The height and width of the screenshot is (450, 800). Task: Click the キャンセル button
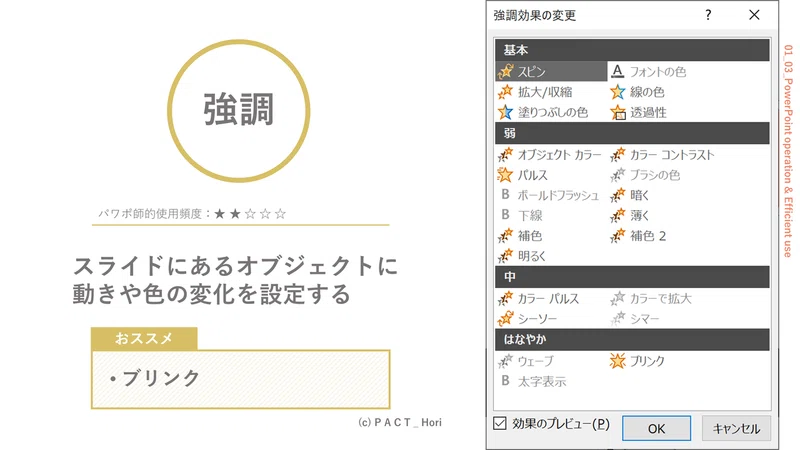click(736, 428)
